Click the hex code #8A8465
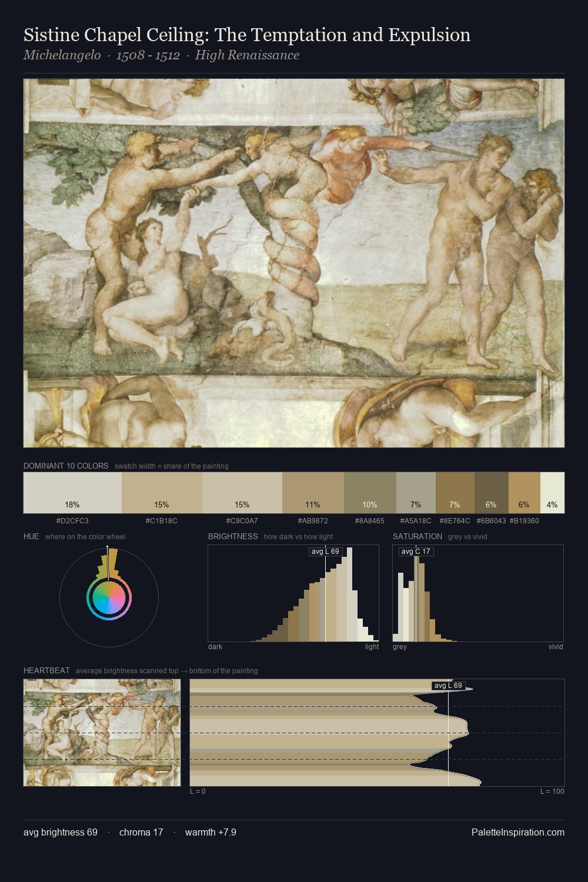Viewport: 588px width, 882px height. [370, 521]
